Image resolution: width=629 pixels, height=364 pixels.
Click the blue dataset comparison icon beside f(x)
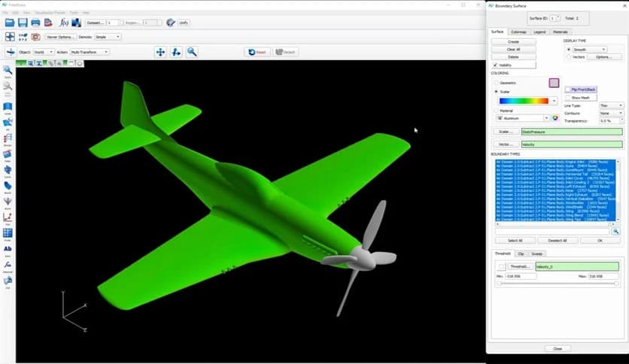click(76, 23)
